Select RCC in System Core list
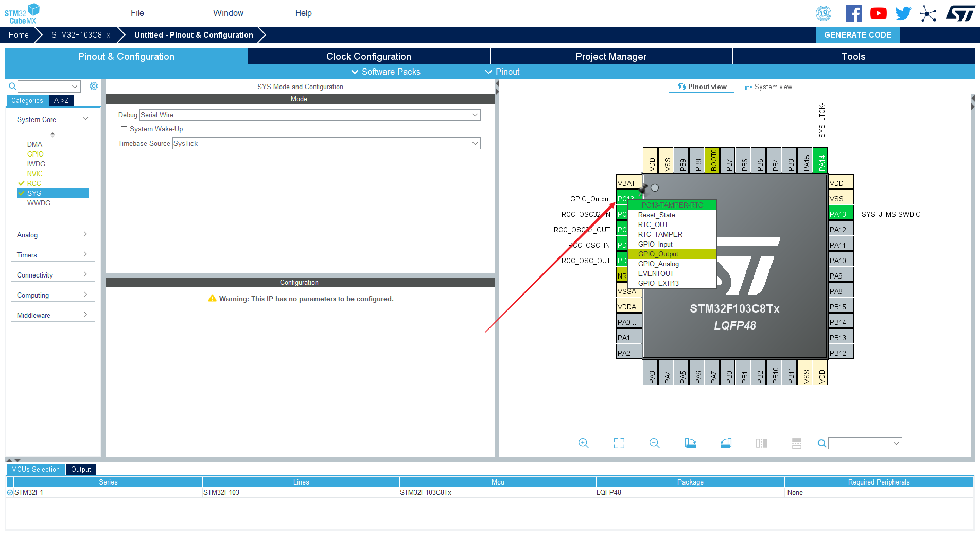The height and width of the screenshot is (536, 980). pos(34,183)
